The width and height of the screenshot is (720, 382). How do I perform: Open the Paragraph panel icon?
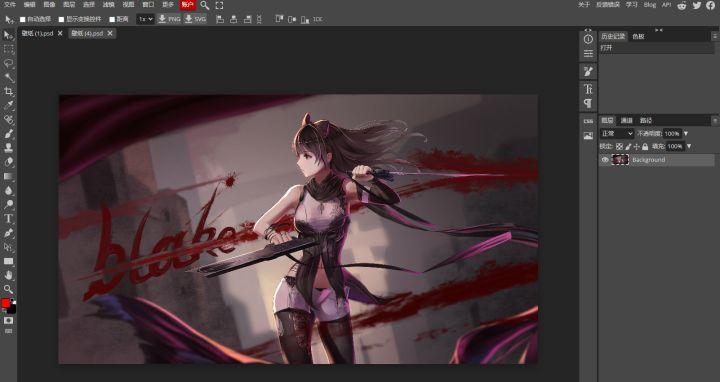tap(588, 103)
